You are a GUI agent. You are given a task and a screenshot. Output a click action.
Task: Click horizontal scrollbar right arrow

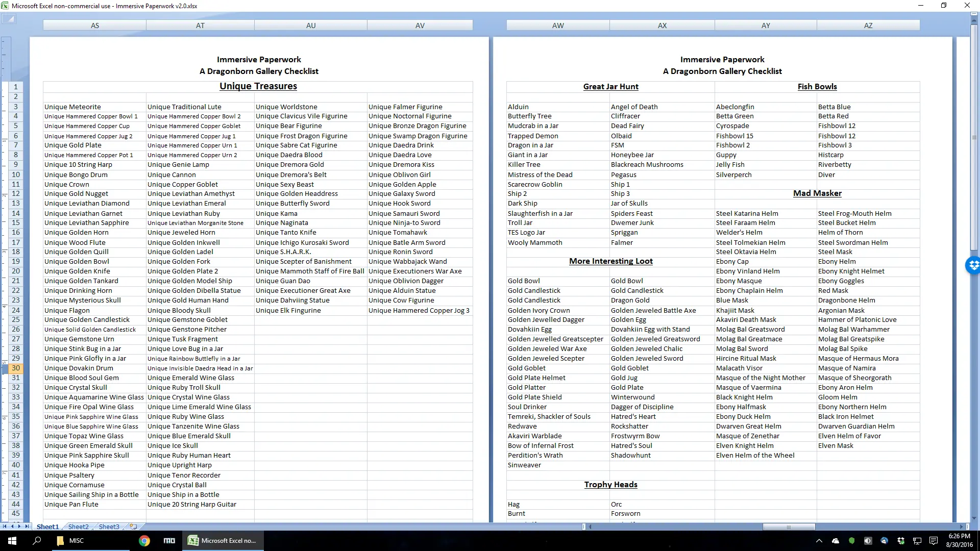pos(962,527)
